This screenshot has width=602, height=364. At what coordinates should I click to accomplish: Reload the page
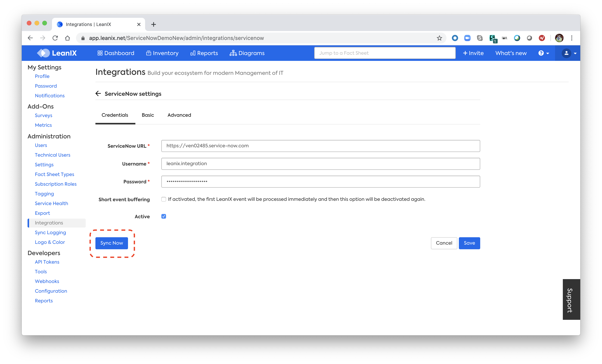pos(55,38)
